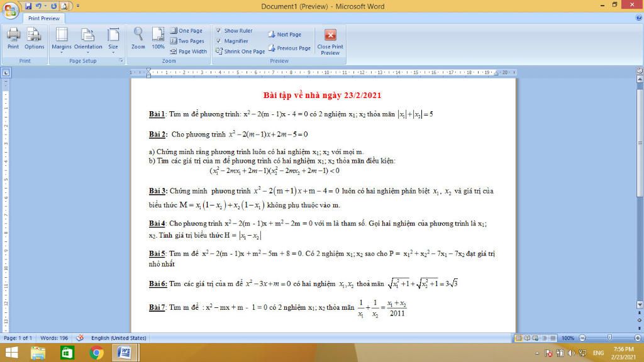Click the view ruler toggle above scrollbar
The image size is (644, 362).
640,70
